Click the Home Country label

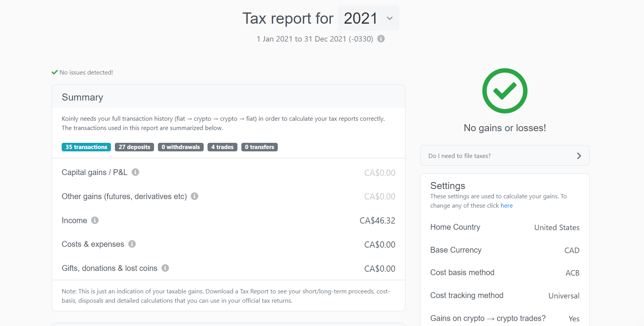click(x=455, y=227)
